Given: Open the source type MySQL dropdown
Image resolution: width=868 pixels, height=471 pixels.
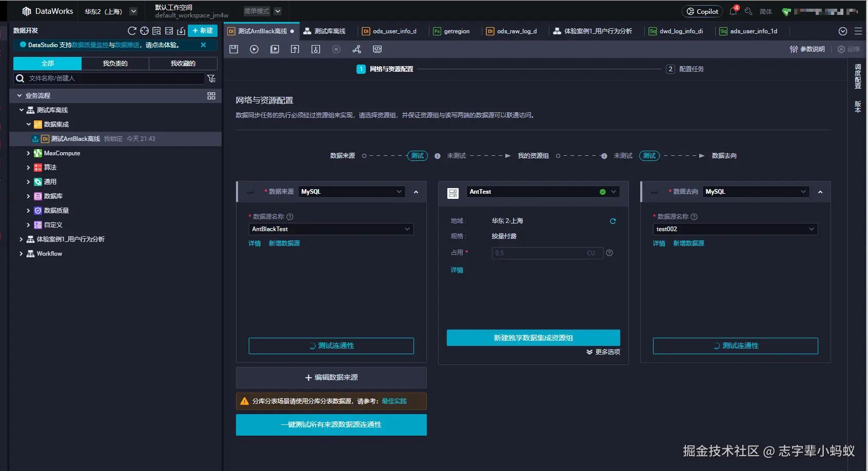Looking at the screenshot, I should click(x=352, y=192).
